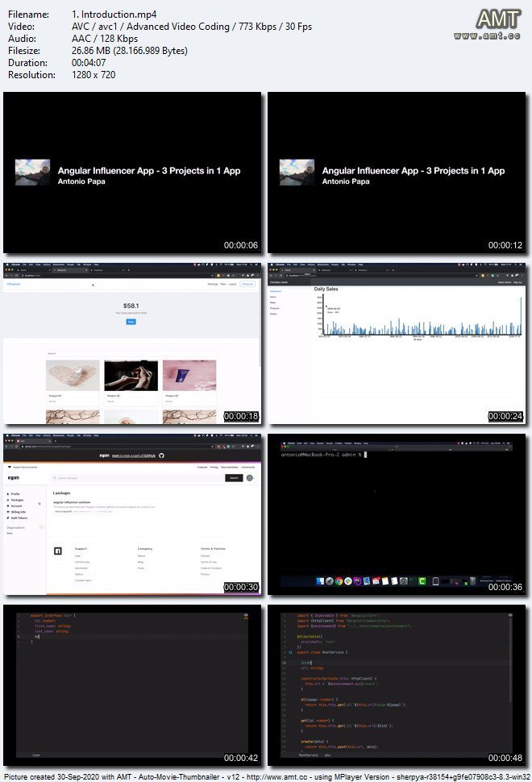Click the 'npm is now a part of GitHub' link
This screenshot has width=532, height=782.
[134, 455]
